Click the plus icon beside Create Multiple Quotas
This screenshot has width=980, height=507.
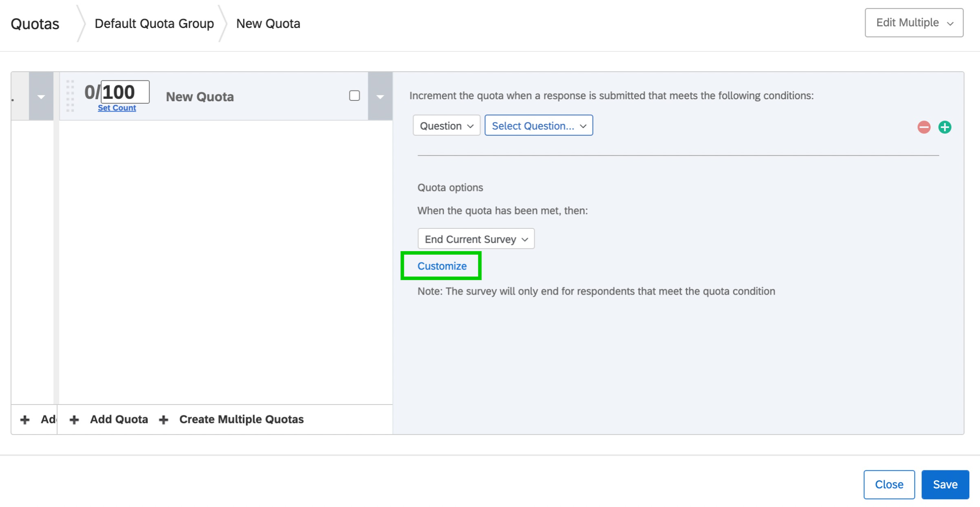[x=163, y=419]
